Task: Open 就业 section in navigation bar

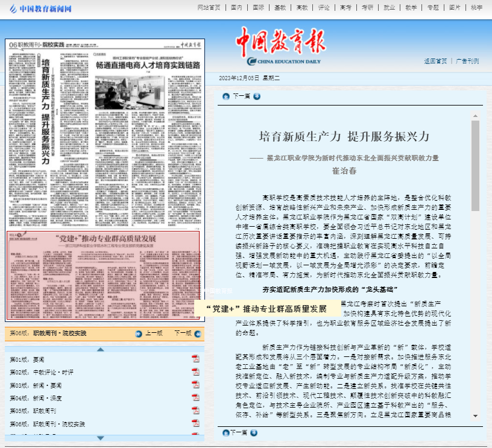Action: 389,8
